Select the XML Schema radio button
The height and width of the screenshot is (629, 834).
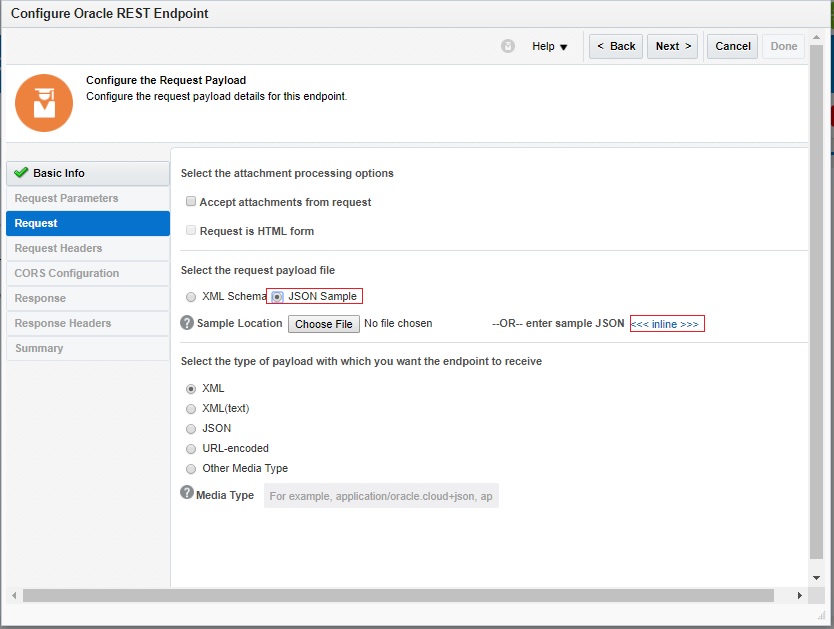coord(191,297)
